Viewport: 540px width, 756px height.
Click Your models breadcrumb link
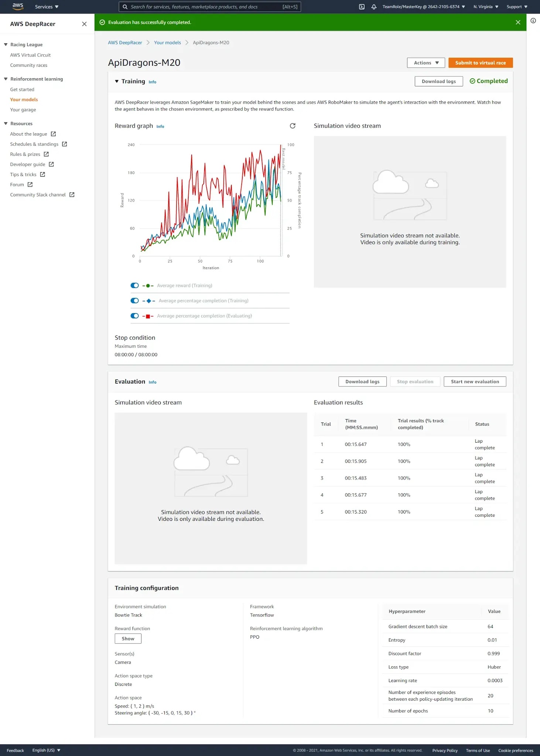coord(167,42)
